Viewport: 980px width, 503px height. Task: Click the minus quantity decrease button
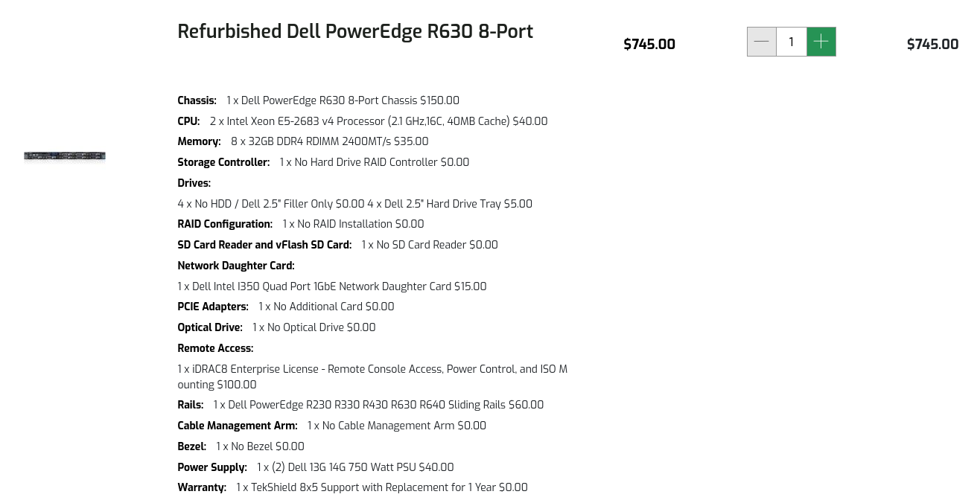(761, 42)
